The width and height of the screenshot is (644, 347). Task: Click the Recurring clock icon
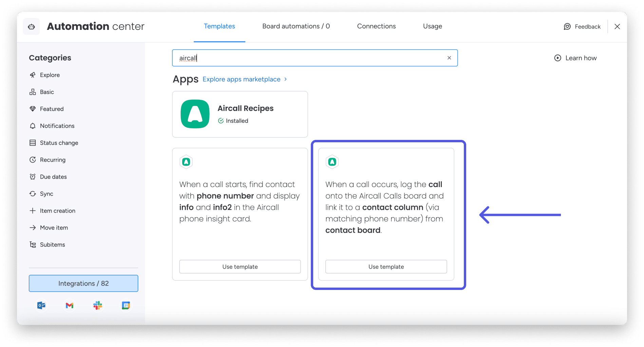tap(33, 160)
